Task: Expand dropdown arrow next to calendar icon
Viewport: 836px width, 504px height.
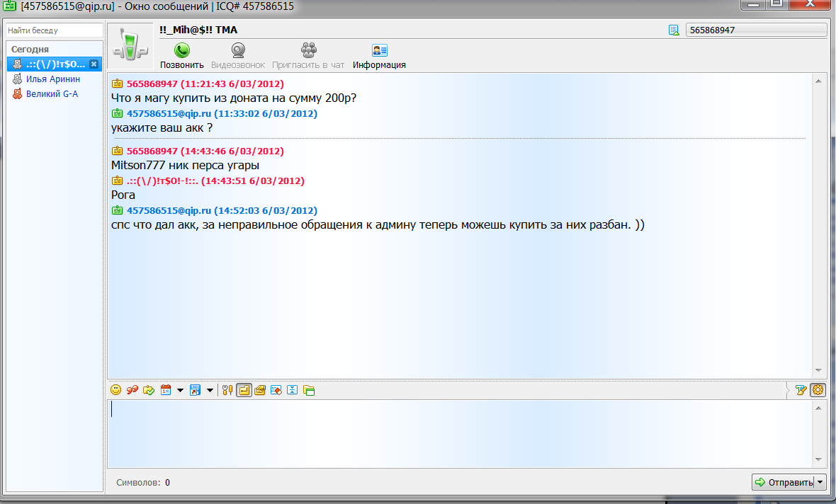Action: (x=180, y=391)
